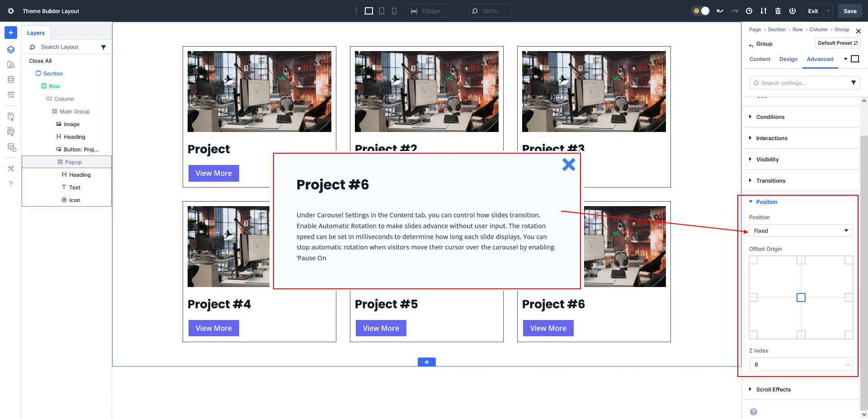Open the editing history clock icon
The height and width of the screenshot is (419, 868).
point(749,11)
